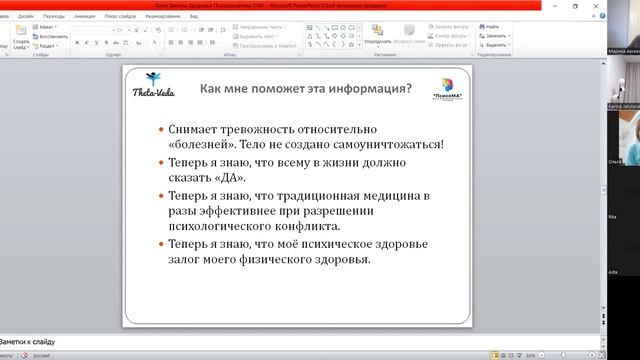The width and height of the screenshot is (640, 360).
Task: Start slide show from status bar icon
Action: tap(519, 356)
